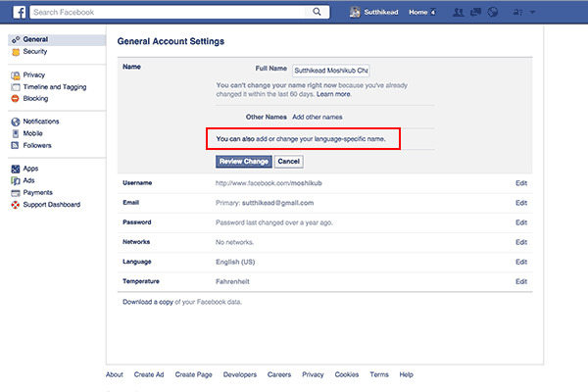Click About footer link
The height and width of the screenshot is (392, 588).
115,374
